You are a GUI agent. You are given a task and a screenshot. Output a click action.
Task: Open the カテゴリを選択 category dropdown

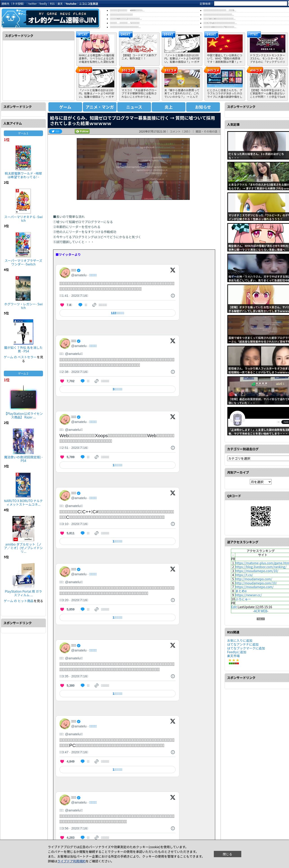(258, 458)
